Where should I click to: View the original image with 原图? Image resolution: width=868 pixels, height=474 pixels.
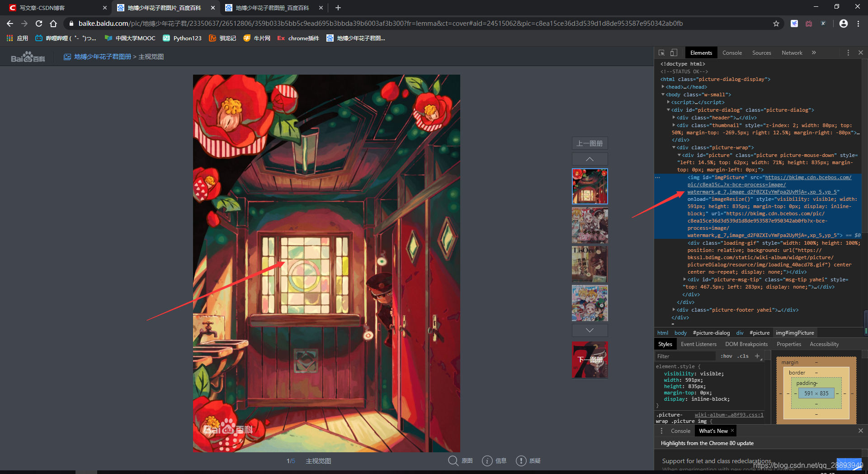(460, 460)
